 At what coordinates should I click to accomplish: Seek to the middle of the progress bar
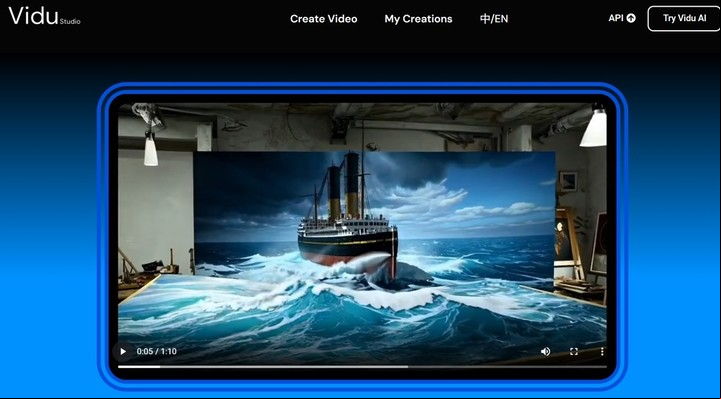pyautogui.click(x=362, y=367)
